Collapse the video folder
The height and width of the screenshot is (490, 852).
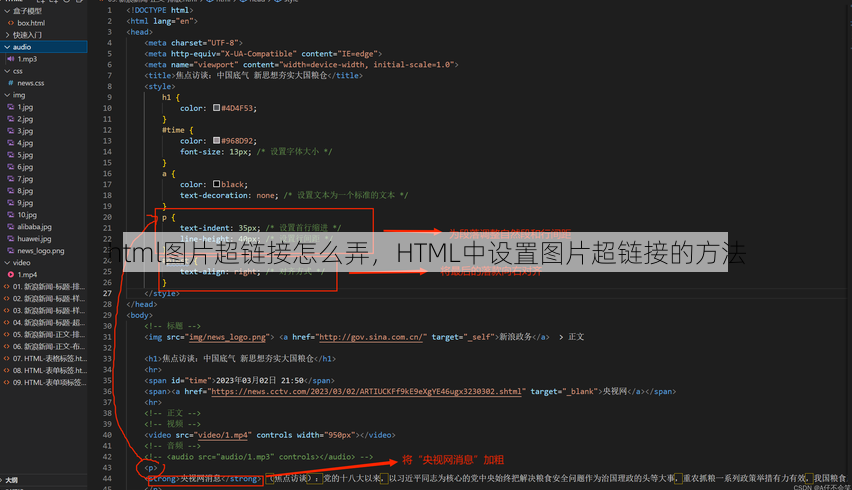(7, 262)
